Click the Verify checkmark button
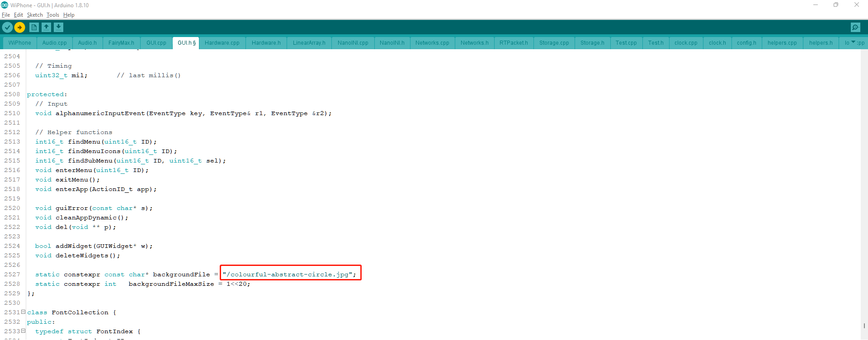This screenshot has height=340, width=868. 7,28
